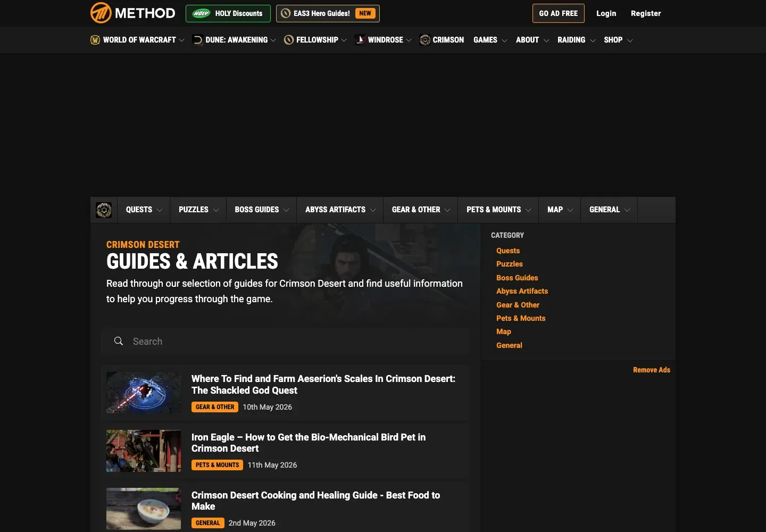Viewport: 766px width, 532px height.
Task: Open the Boss Guides menu tab
Action: coord(262,210)
